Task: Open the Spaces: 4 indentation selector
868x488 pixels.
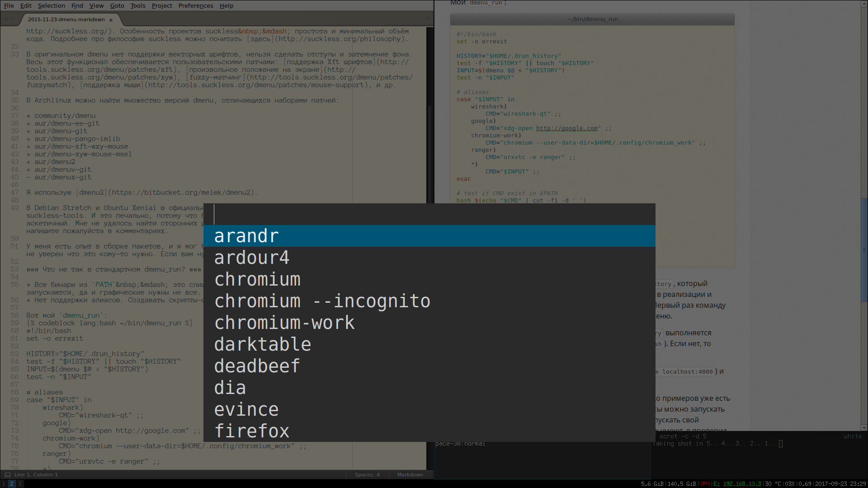Action: point(367,474)
